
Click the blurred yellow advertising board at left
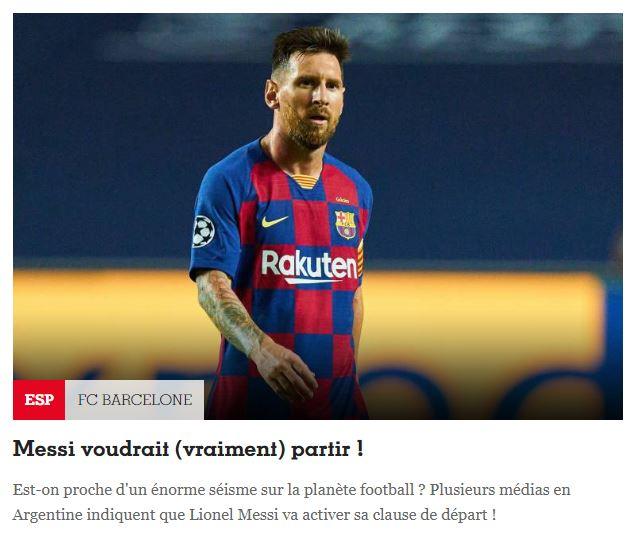[105, 320]
